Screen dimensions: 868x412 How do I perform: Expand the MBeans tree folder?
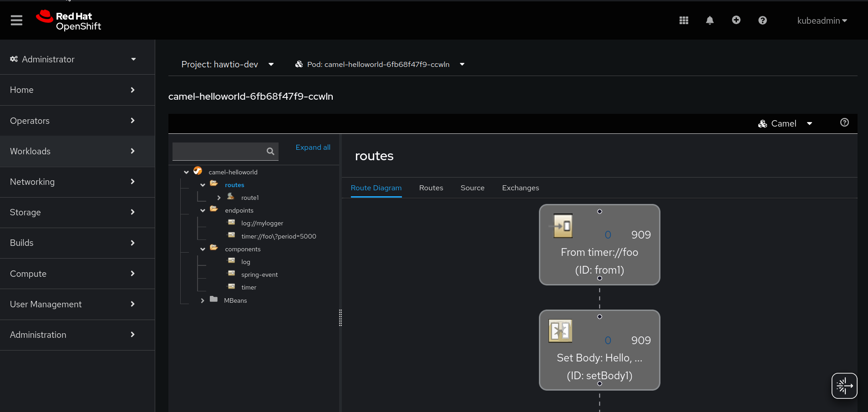click(x=203, y=300)
